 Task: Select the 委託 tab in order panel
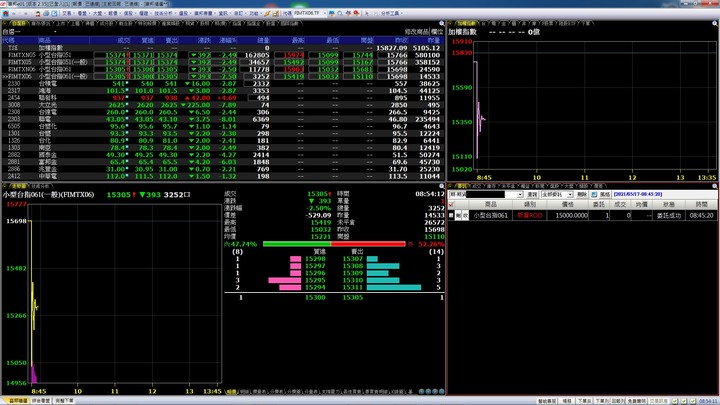tap(461, 186)
